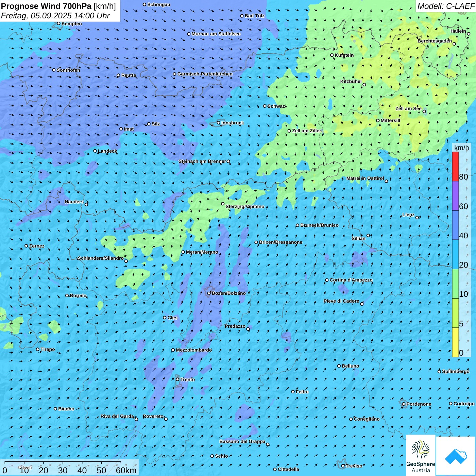The width and height of the screenshot is (476, 476).
Task: Click the distance scale bar
Action: click(69, 468)
